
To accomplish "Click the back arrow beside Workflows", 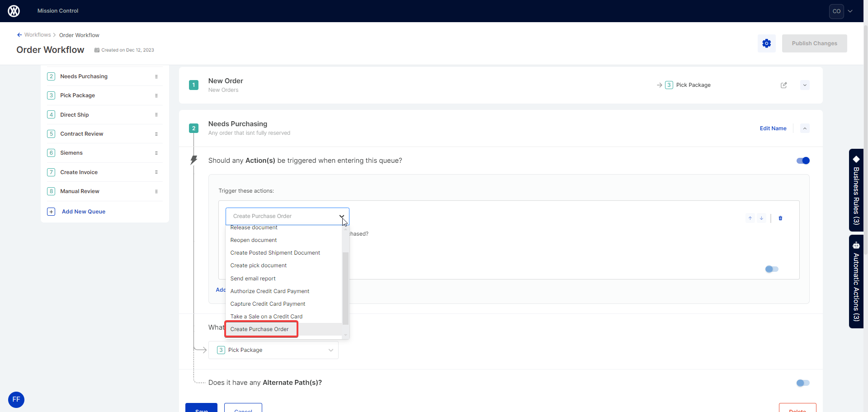I will (19, 35).
